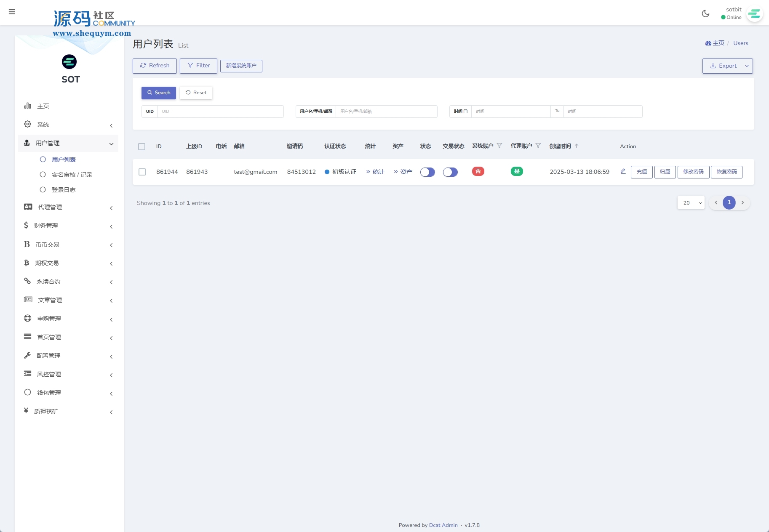769x532 pixels.
Task: Sort by 创建时间 arrow icon
Action: [577, 146]
